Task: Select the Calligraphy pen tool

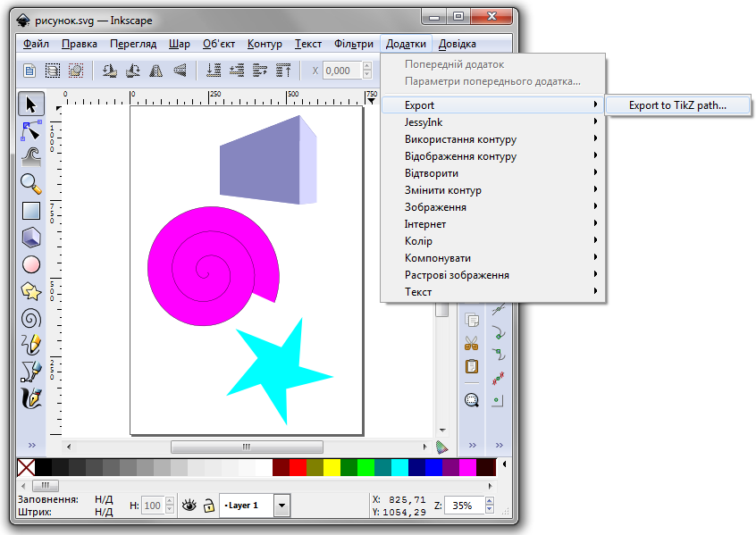Action: point(32,397)
